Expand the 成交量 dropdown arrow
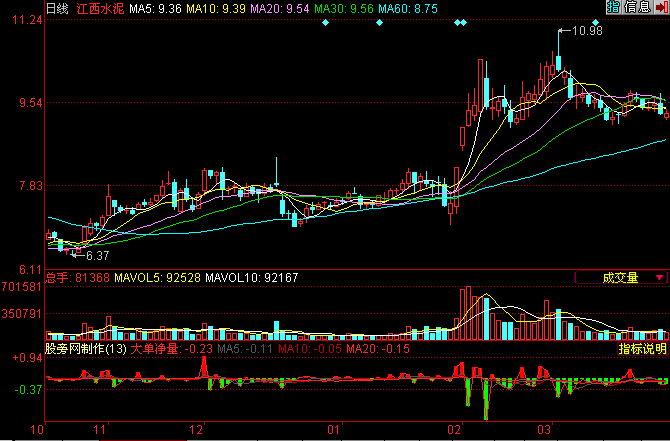The width and height of the screenshot is (670, 441). (x=659, y=278)
